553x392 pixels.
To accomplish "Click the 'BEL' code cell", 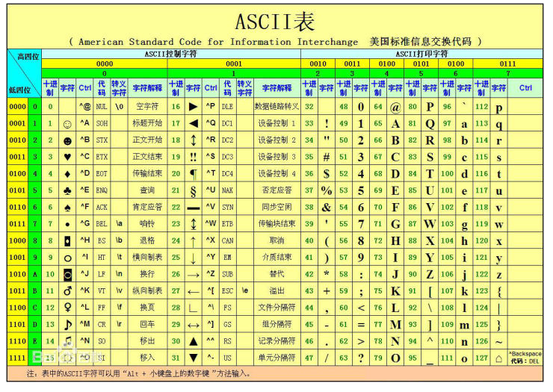I will point(102,224).
